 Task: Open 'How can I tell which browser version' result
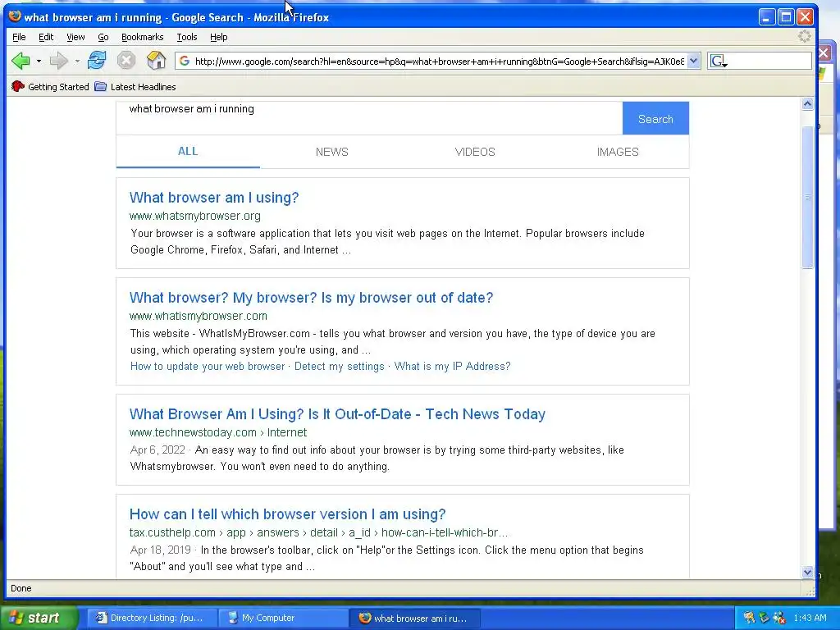[287, 514]
